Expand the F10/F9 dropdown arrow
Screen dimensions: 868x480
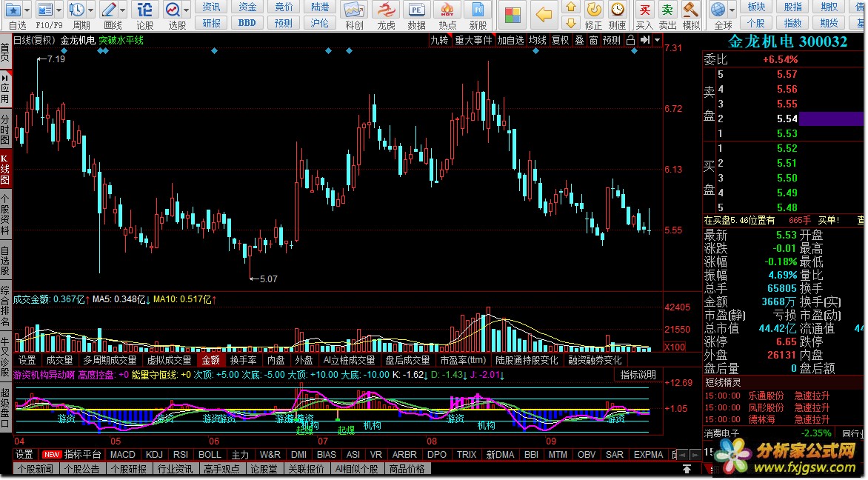pyautogui.click(x=59, y=10)
